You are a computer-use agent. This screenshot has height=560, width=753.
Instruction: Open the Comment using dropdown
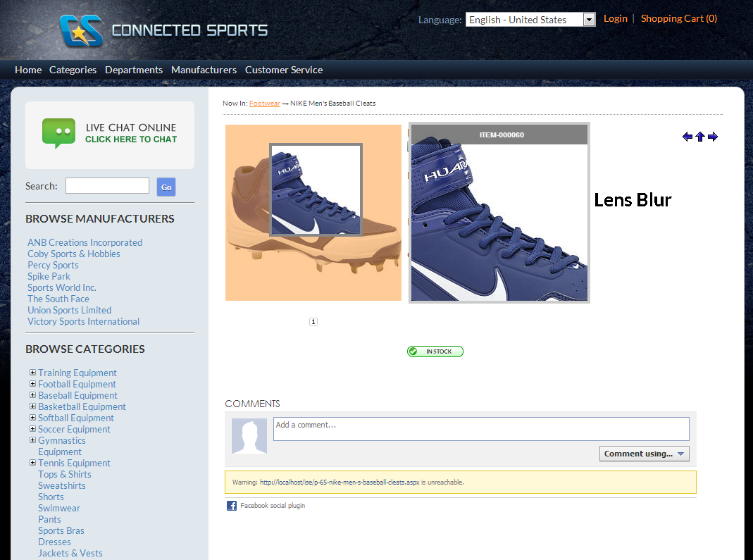pos(644,454)
